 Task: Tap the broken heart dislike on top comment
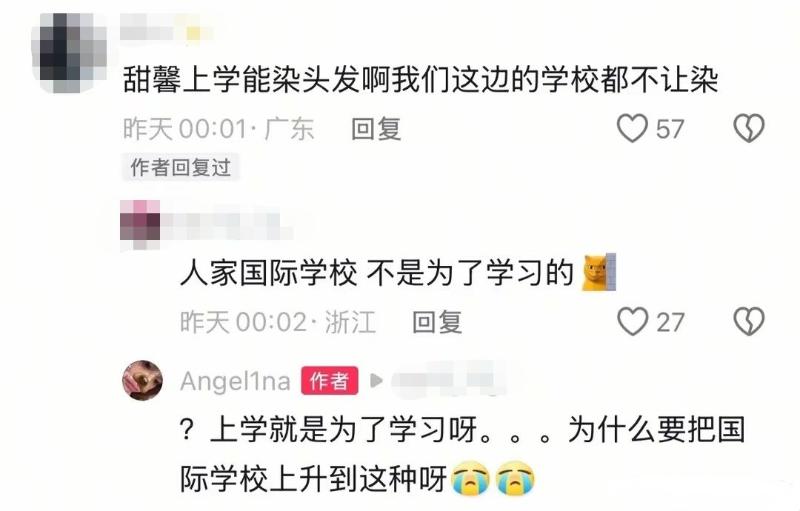click(748, 128)
